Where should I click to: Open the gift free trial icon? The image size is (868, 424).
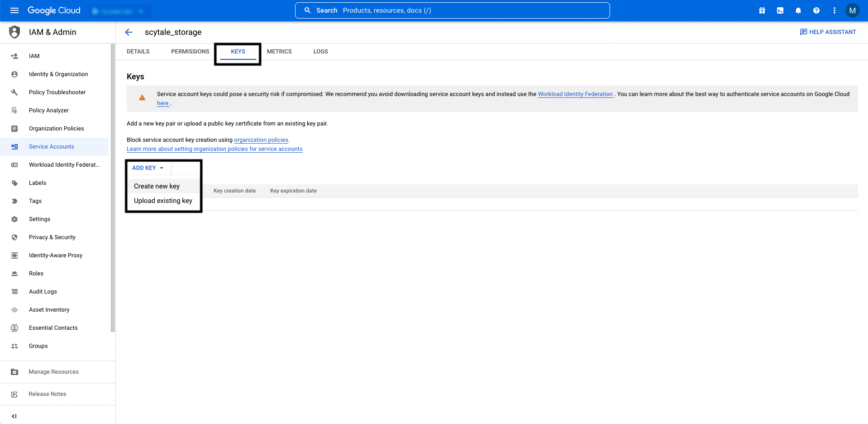click(762, 10)
